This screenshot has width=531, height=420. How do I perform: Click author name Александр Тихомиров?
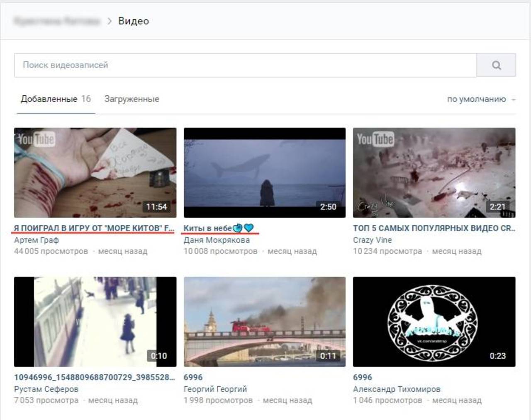pyautogui.click(x=397, y=389)
